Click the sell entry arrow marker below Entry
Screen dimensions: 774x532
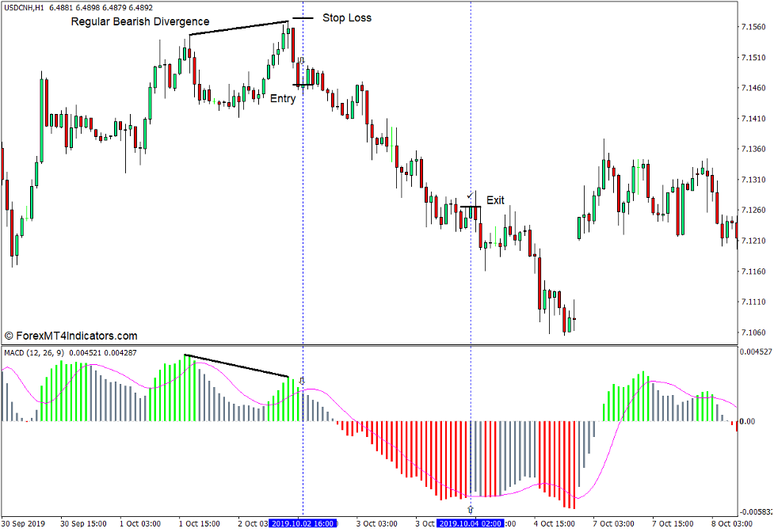[x=301, y=61]
